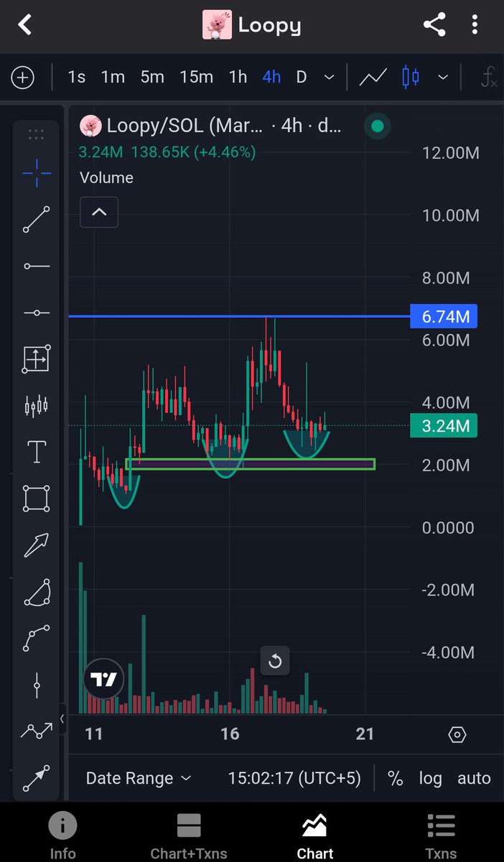The width and height of the screenshot is (504, 862).
Task: Select the arc drawing tool
Action: click(x=36, y=592)
